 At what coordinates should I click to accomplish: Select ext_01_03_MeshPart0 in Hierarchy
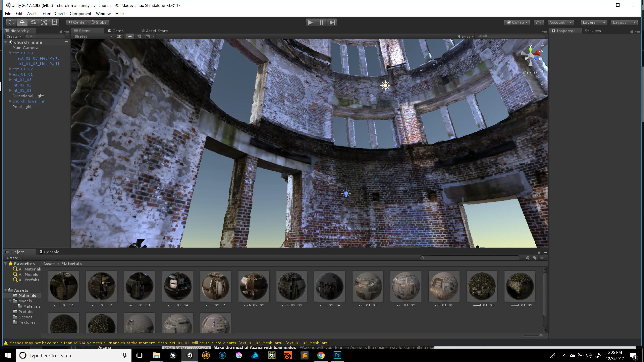pyautogui.click(x=39, y=58)
